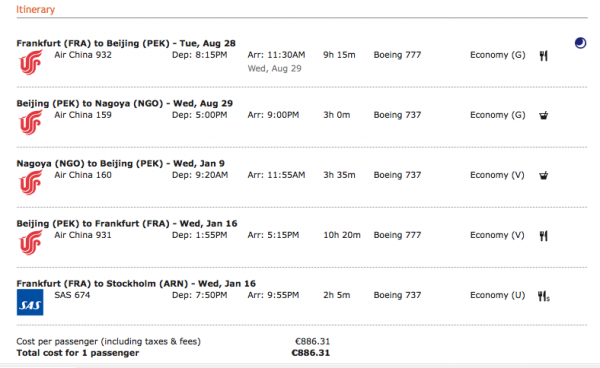Click the Air China logo beside flight 159

click(x=30, y=122)
